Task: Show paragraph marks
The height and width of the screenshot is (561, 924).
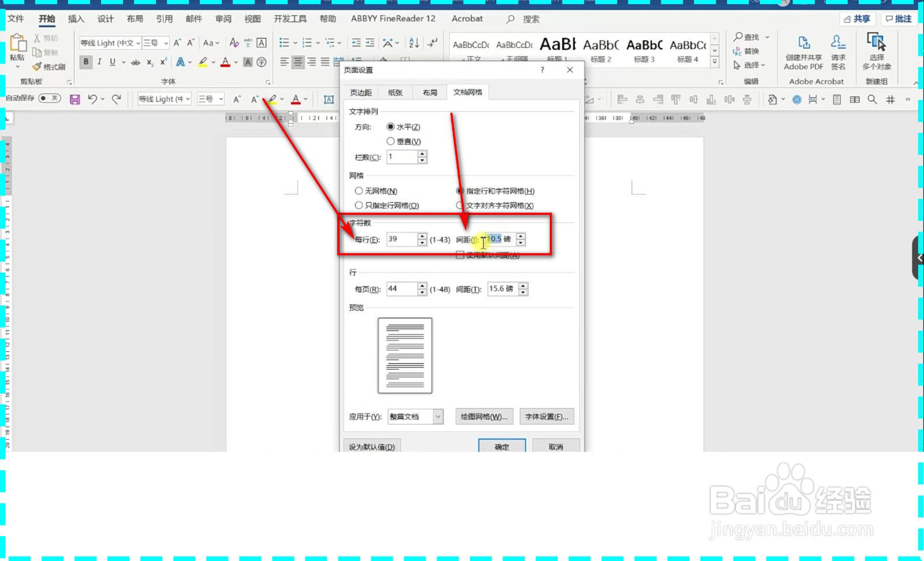Action: point(433,43)
